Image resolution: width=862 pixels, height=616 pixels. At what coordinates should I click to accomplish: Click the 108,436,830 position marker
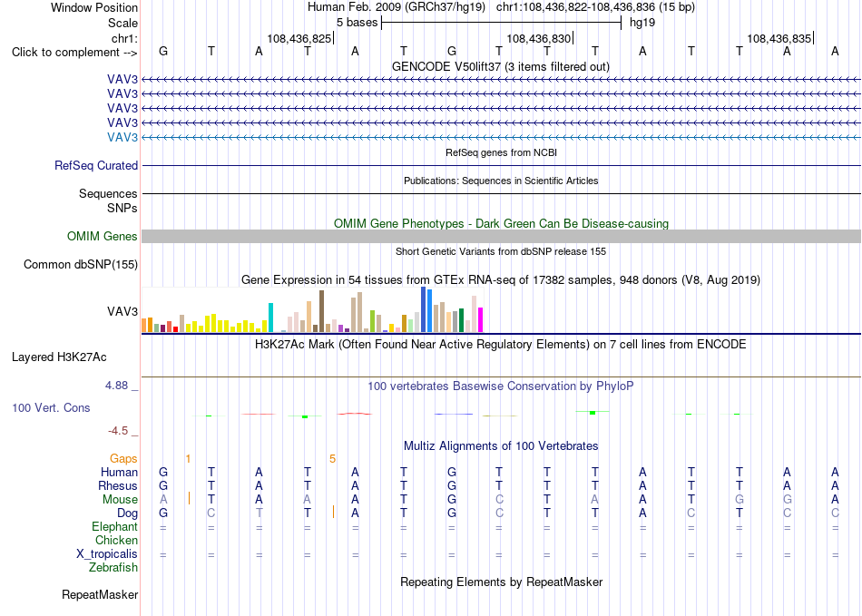click(x=539, y=38)
